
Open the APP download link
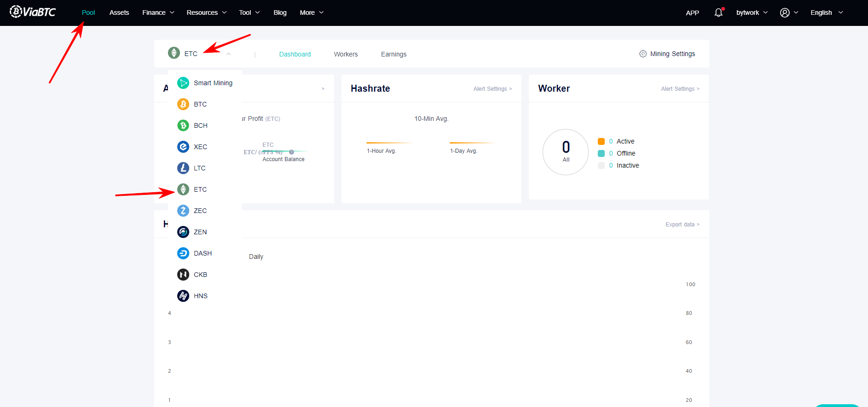(x=692, y=13)
